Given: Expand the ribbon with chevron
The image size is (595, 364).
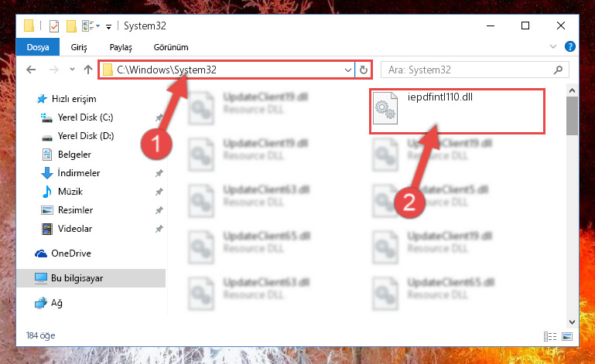Looking at the screenshot, I should point(553,46).
